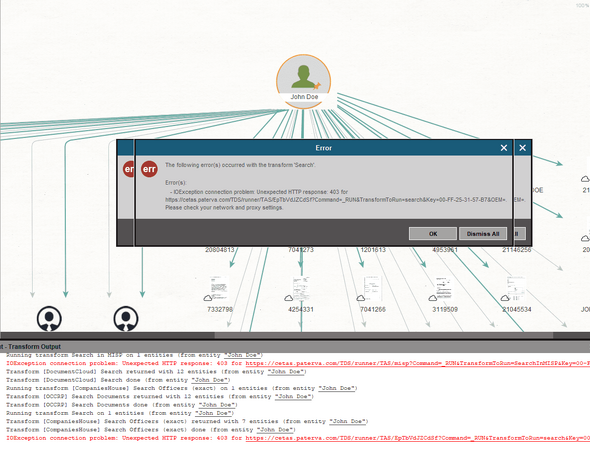This screenshot has width=590, height=450.
Task: Select document entity 7041266
Action: pos(373,288)
